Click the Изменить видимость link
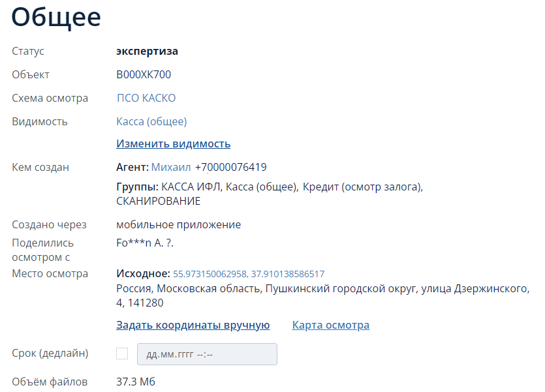This screenshot has width=545, height=392. click(173, 143)
